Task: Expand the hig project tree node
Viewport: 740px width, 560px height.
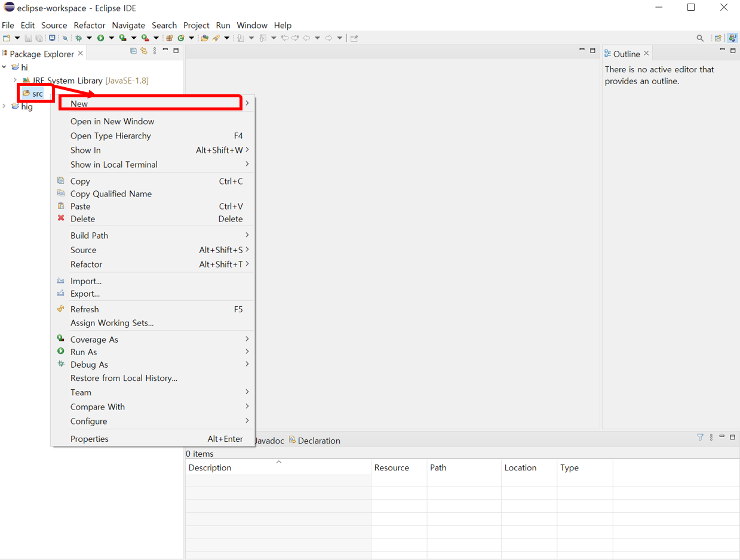Action: [x=4, y=106]
